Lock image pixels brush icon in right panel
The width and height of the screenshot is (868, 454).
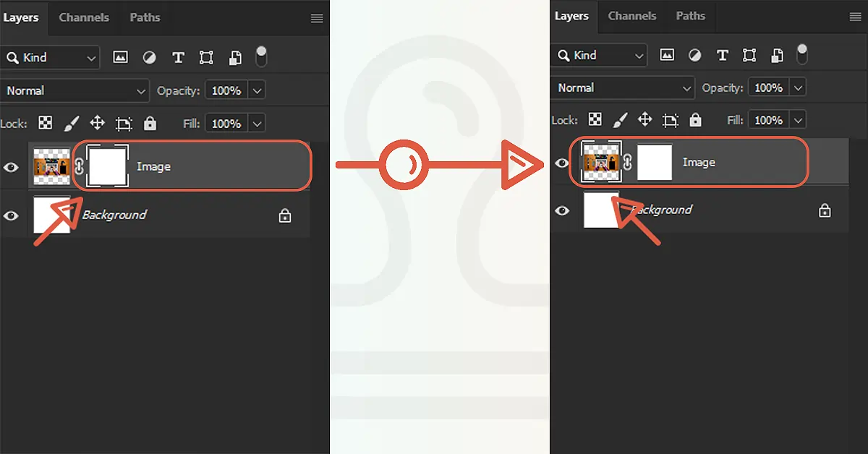click(x=620, y=120)
